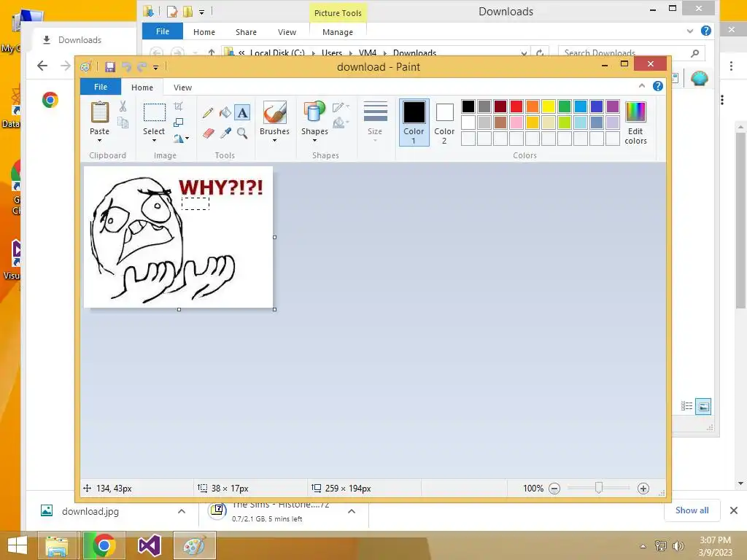Open the Shapes gallery dropdown

[x=314, y=141]
